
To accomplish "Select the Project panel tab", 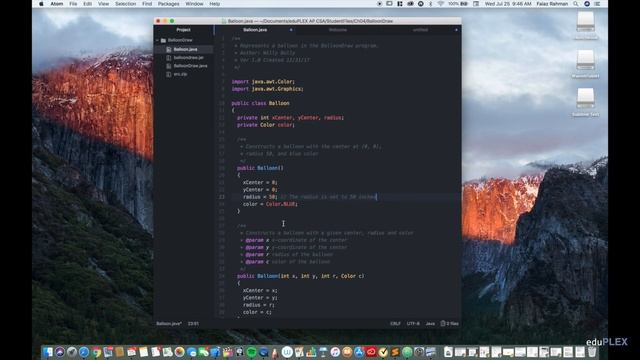I will click(x=183, y=30).
